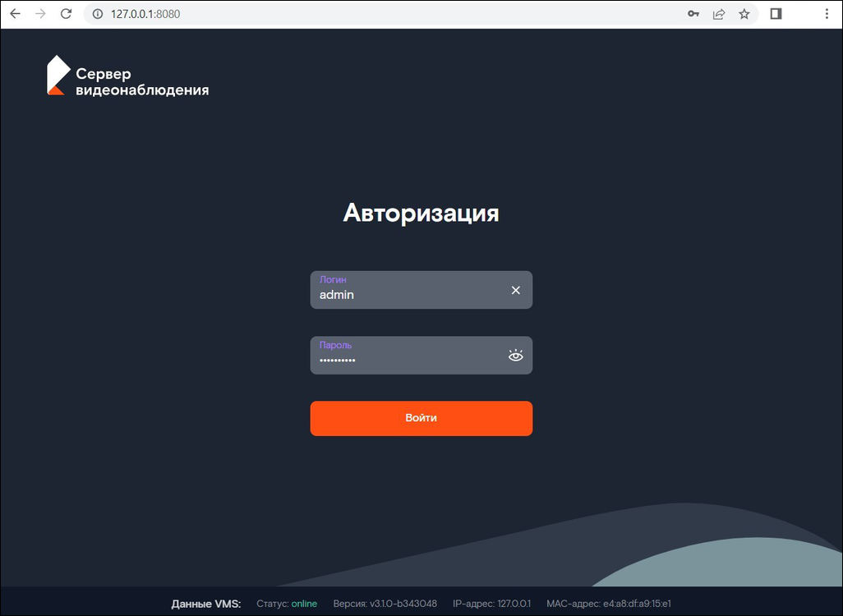
Task: Click the MAC-адрес e4:a8:df:a9:15:e1 text
Action: click(x=609, y=604)
